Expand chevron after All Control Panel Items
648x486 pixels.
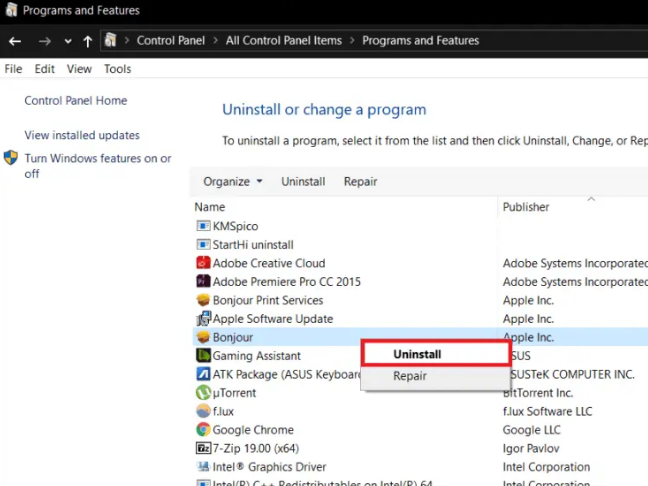click(x=352, y=40)
